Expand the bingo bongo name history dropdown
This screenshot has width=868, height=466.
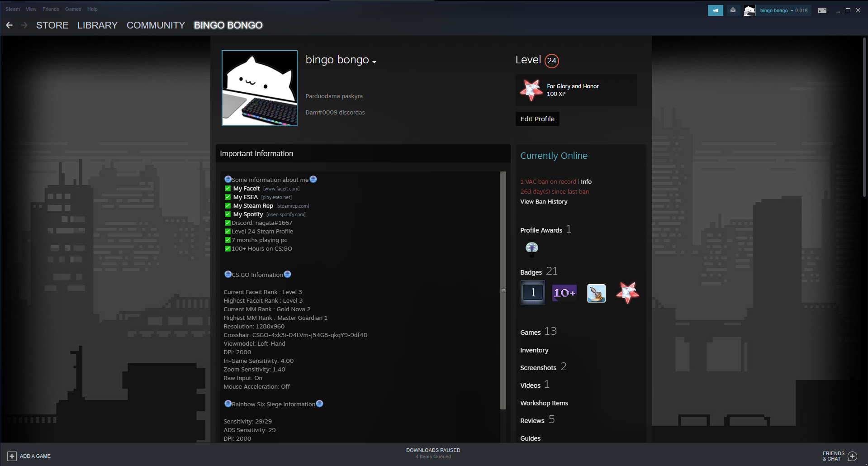coord(374,62)
